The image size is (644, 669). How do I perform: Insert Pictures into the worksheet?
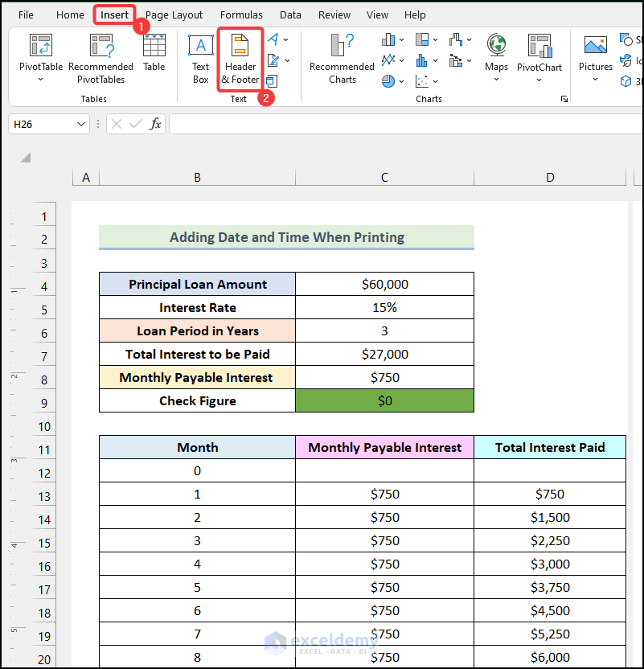click(x=595, y=56)
